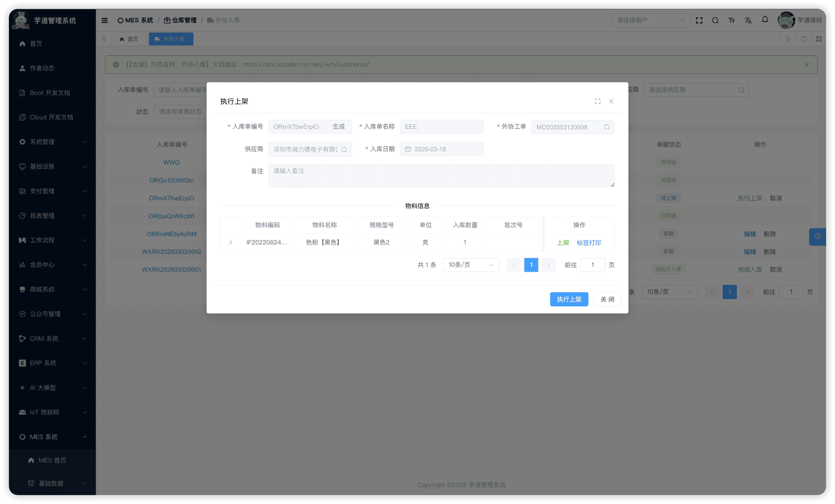The width and height of the screenshot is (835, 504).
Task: Open the notification bell icon
Action: 765,20
